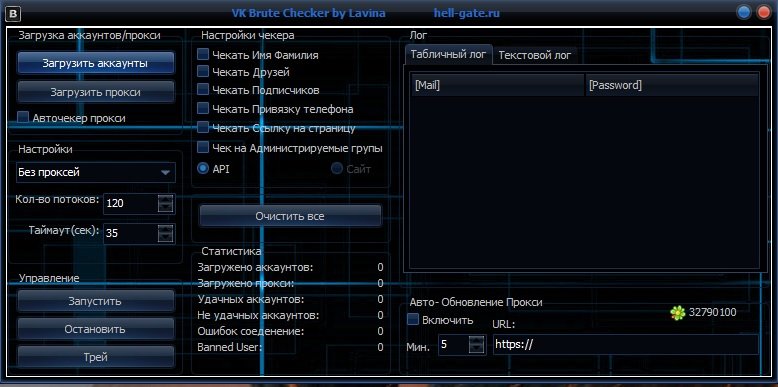Enable Чек на Администрируемые групы
This screenshot has height=387, width=778.
[202, 147]
